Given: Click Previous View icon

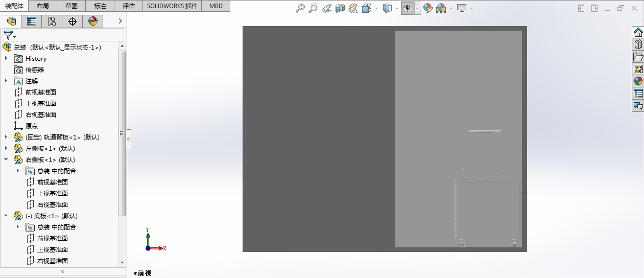Looking at the screenshot, I should [x=327, y=8].
